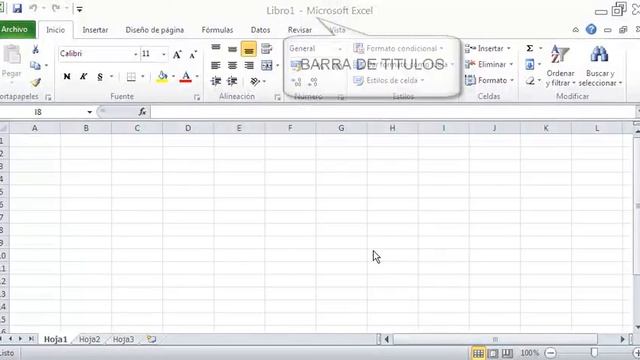
Task: Open the Name Box dropdown arrow
Action: click(89, 112)
